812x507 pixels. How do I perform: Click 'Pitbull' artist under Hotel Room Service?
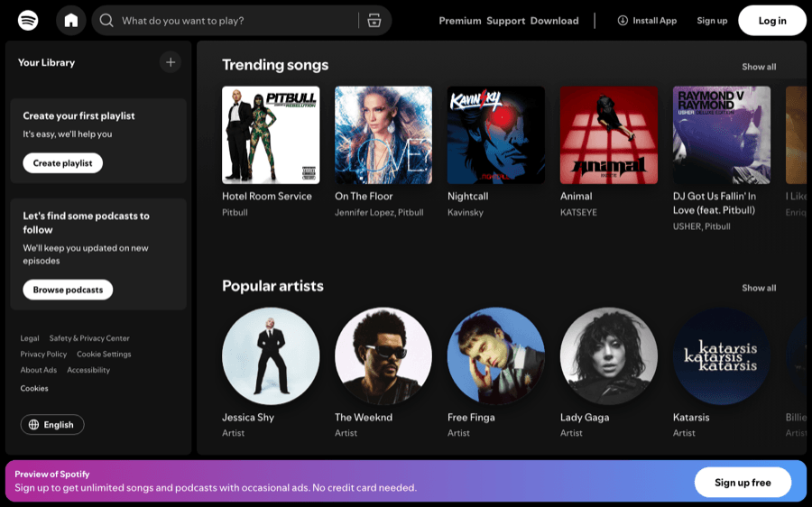click(235, 212)
